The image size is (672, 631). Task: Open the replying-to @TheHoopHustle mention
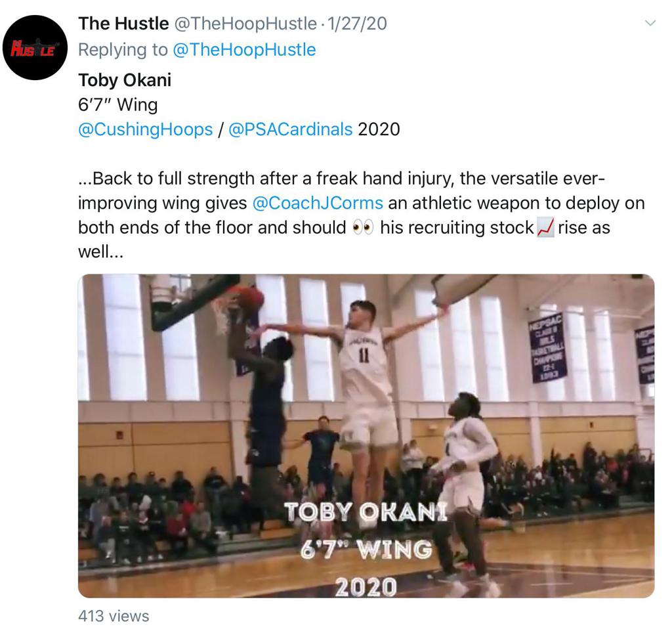point(244,50)
